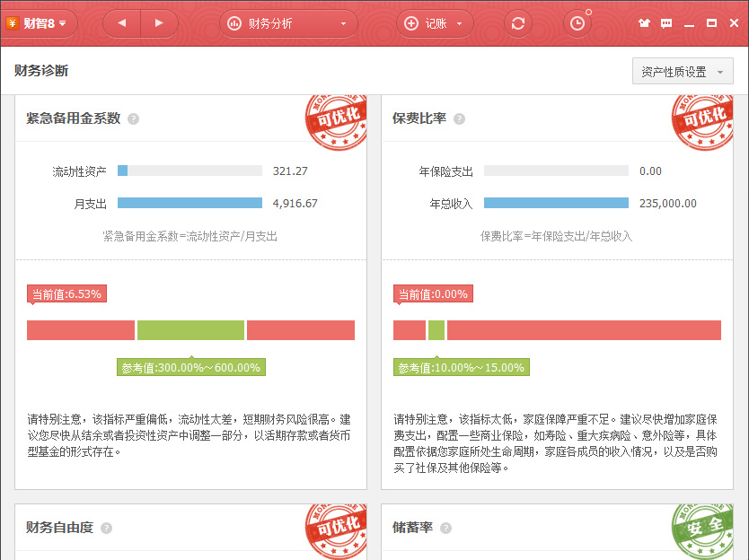The height and width of the screenshot is (560, 749).
Task: Open the skin theme shirt icon
Action: click(x=644, y=23)
